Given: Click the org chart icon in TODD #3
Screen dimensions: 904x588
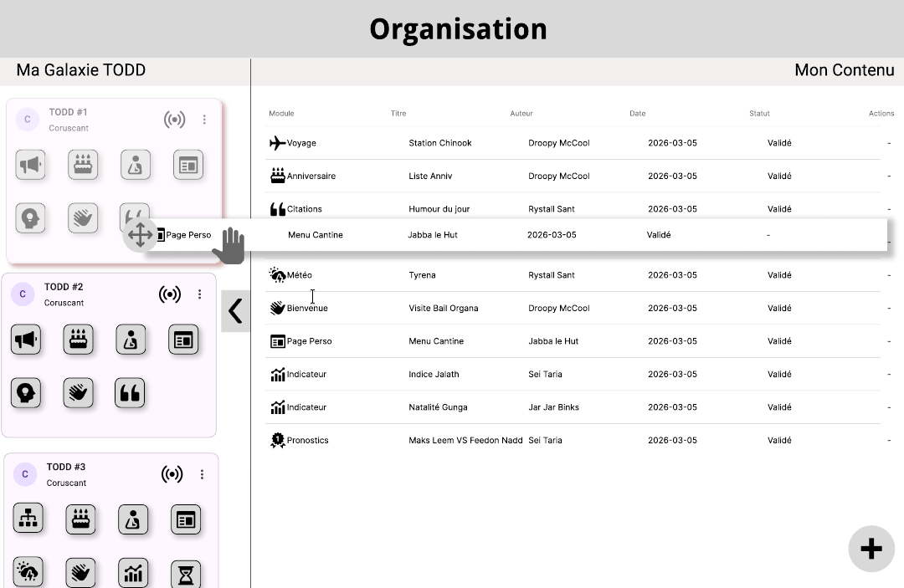Looking at the screenshot, I should point(28,519).
